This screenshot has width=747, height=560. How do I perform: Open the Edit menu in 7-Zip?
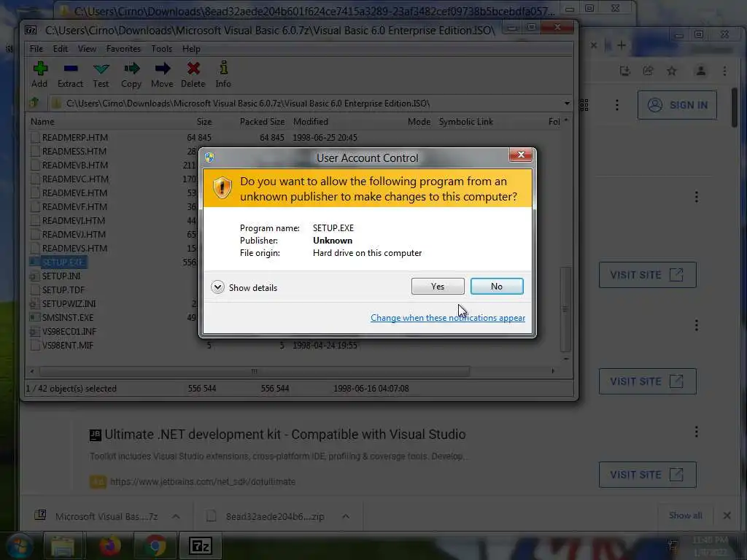click(61, 49)
